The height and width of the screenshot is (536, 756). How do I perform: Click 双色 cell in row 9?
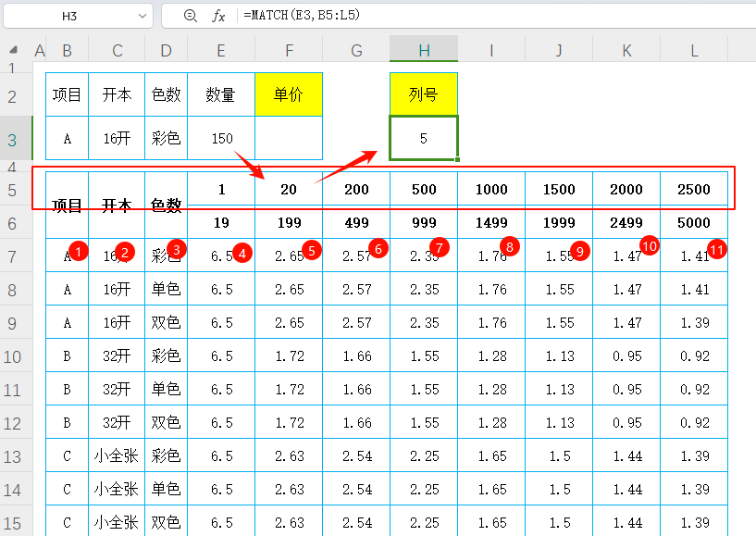pos(166,322)
